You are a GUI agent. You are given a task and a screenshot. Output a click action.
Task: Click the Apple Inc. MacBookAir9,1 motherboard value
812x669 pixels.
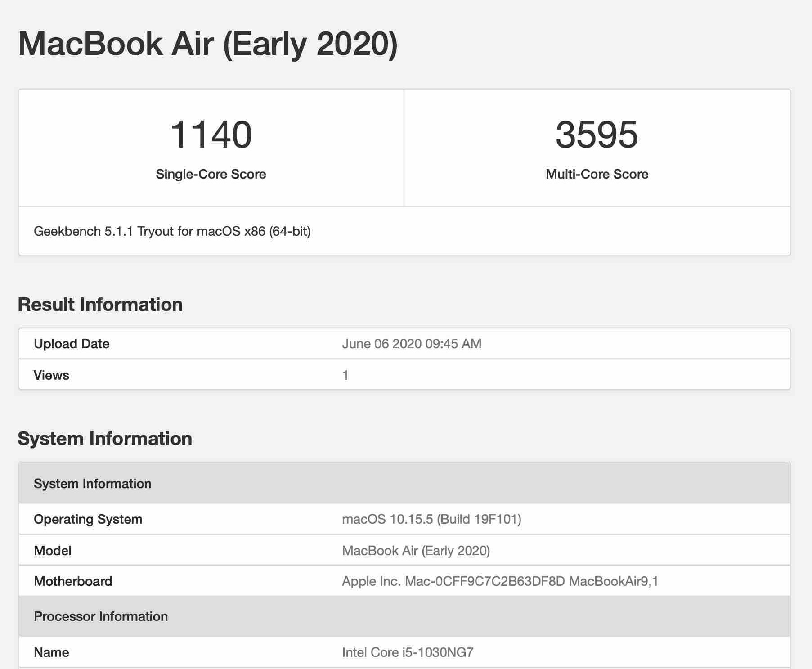[499, 581]
